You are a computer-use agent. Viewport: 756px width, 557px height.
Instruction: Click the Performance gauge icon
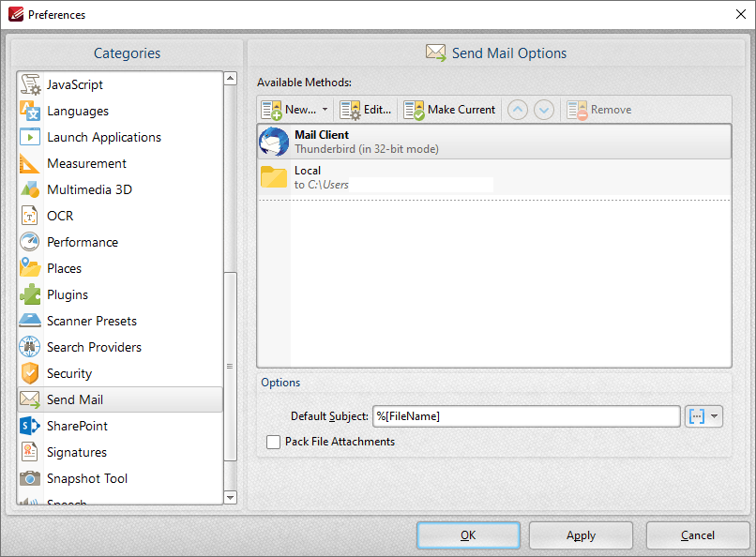[x=30, y=242]
